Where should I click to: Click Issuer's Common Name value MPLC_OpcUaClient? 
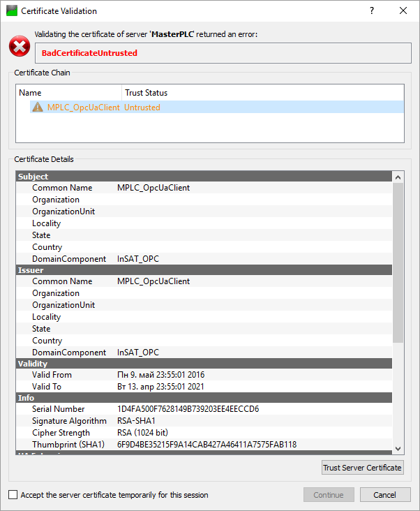click(153, 281)
